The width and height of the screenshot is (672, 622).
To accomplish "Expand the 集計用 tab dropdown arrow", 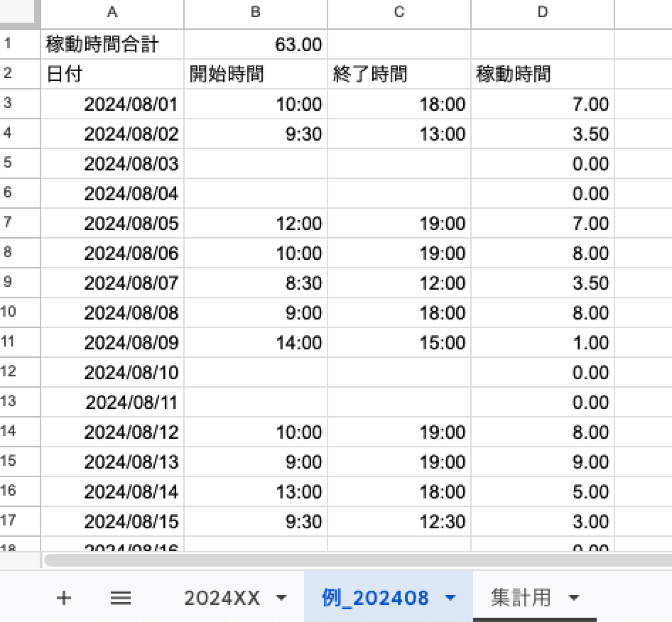I will tap(574, 598).
